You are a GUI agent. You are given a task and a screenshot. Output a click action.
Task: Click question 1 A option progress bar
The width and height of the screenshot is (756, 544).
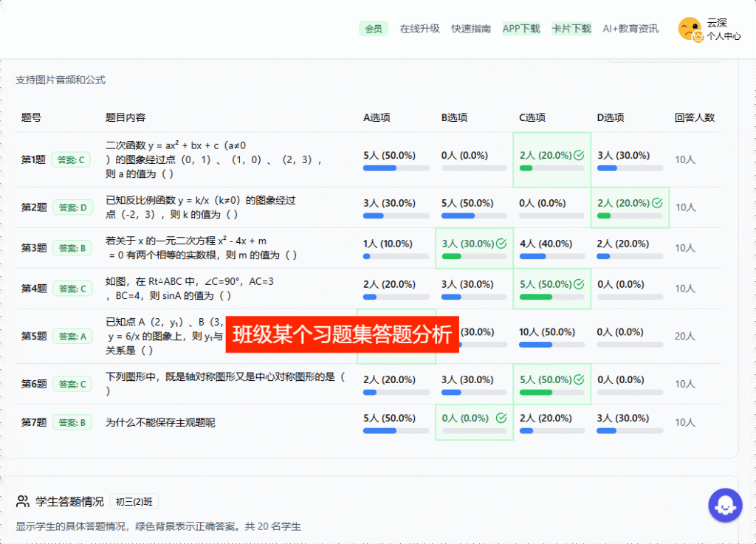[396, 168]
